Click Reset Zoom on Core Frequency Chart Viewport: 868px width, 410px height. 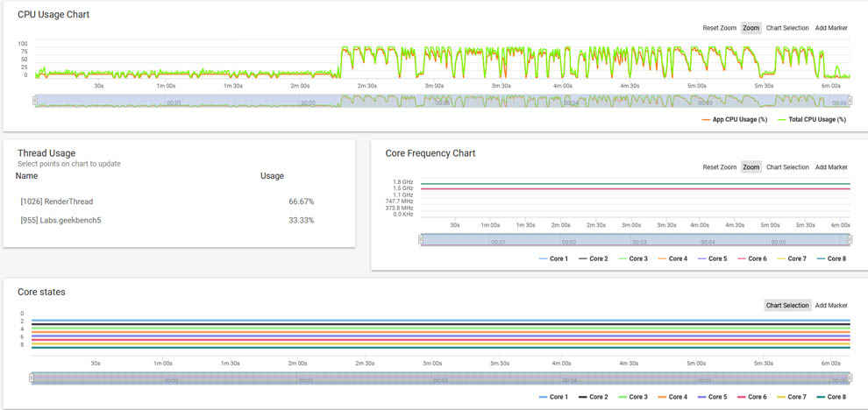click(719, 167)
